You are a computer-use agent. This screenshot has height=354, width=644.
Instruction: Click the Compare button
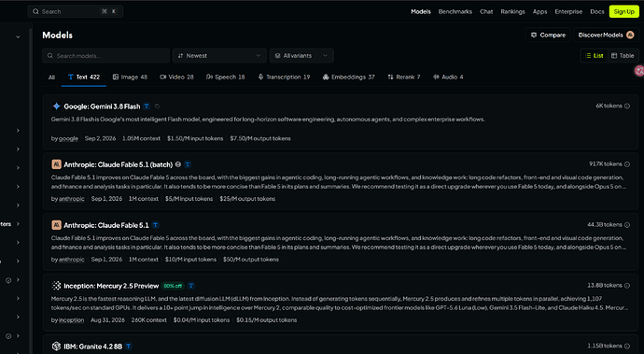coord(548,35)
